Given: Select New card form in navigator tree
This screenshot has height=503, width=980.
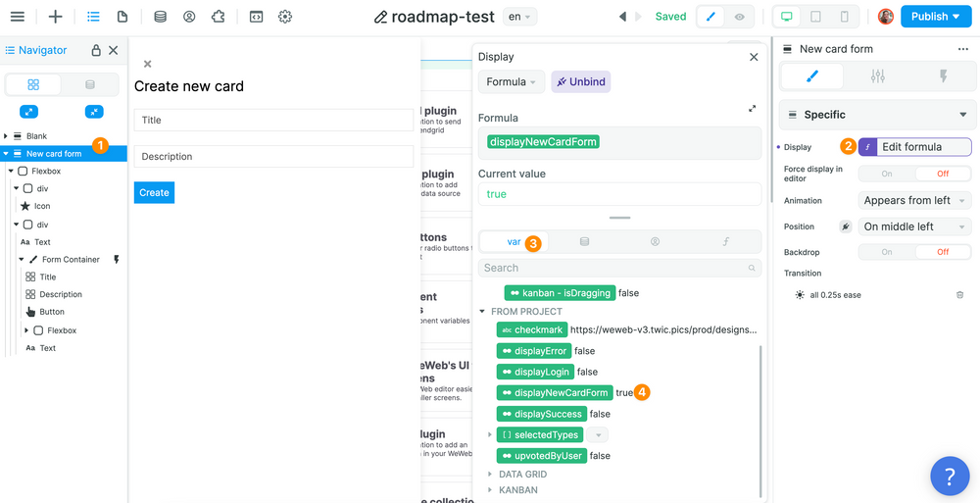Looking at the screenshot, I should [x=54, y=154].
